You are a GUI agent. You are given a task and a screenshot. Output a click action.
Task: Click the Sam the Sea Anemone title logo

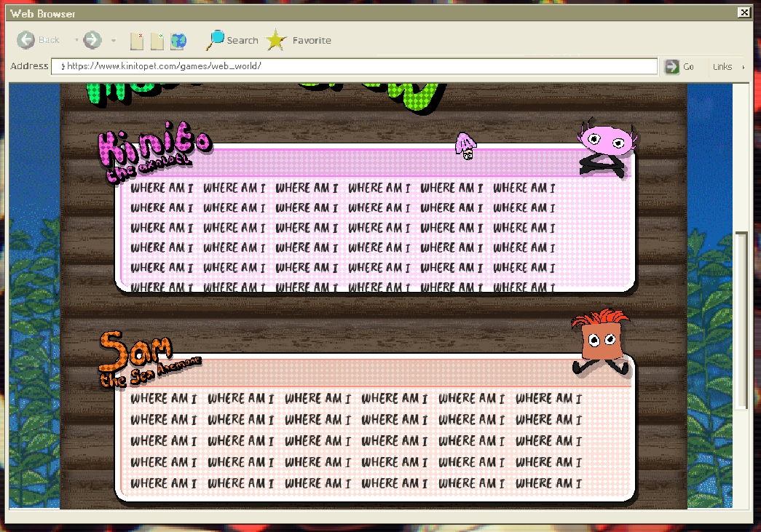pos(149,360)
